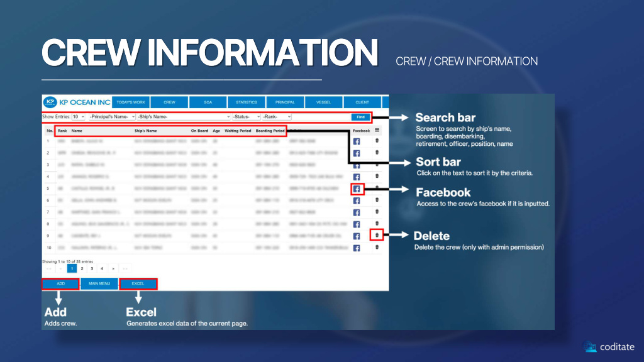Click the Facebook icon in row 5
Viewport: 644px width, 362px height.
(x=357, y=189)
